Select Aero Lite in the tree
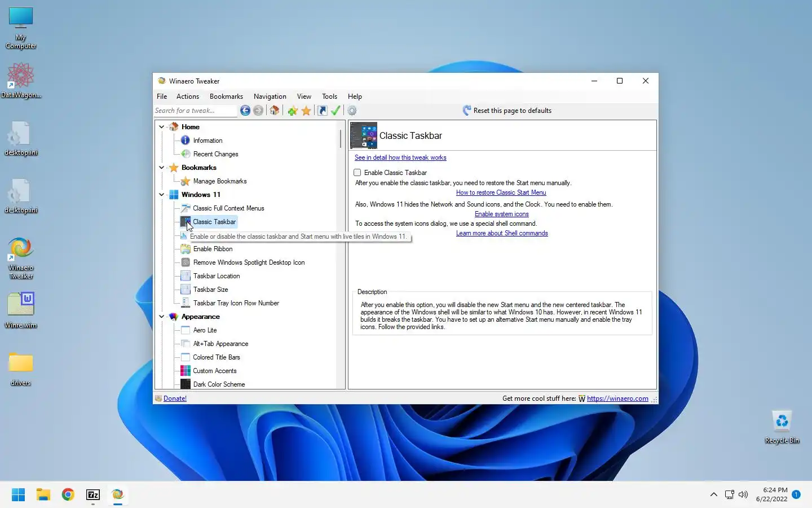The image size is (812, 508). tap(205, 330)
